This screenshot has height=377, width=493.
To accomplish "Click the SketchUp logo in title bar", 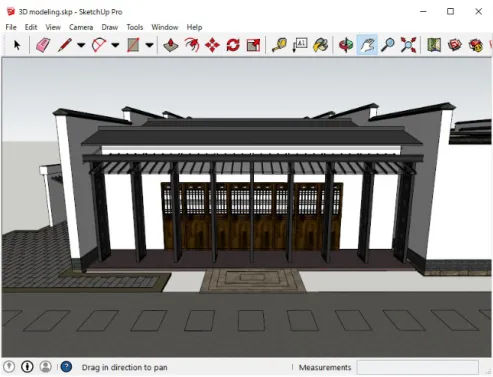I will click(11, 11).
